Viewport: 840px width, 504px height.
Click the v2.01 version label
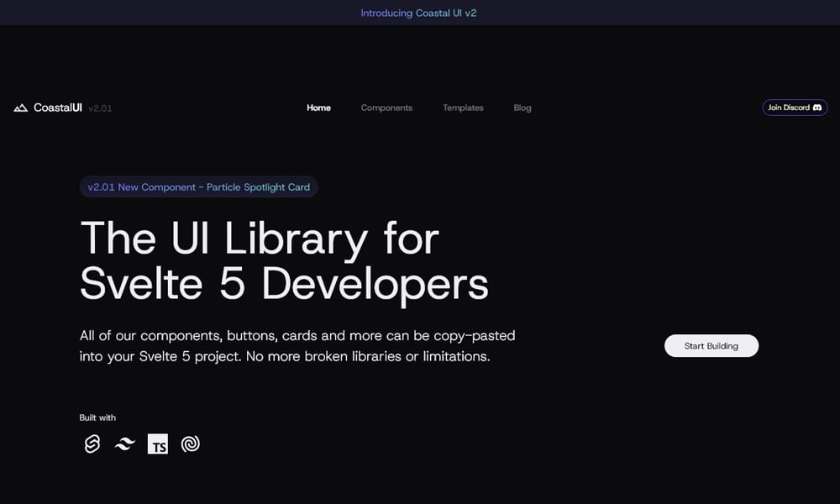point(100,108)
